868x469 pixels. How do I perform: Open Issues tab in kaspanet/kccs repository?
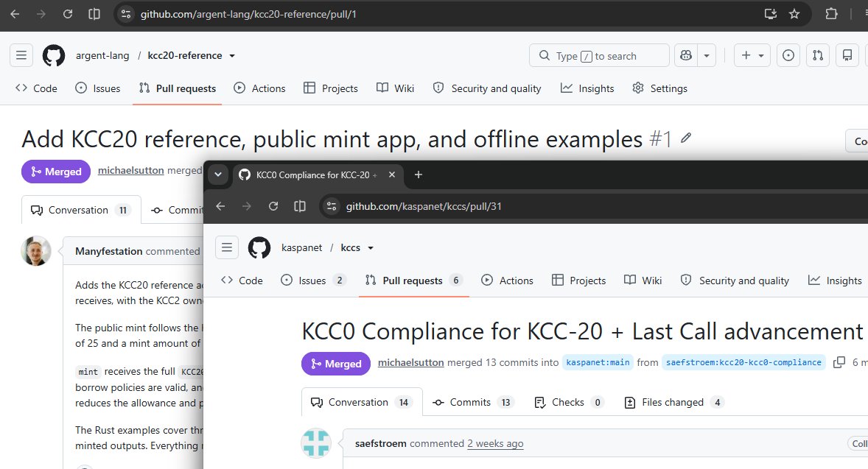pyautogui.click(x=313, y=281)
